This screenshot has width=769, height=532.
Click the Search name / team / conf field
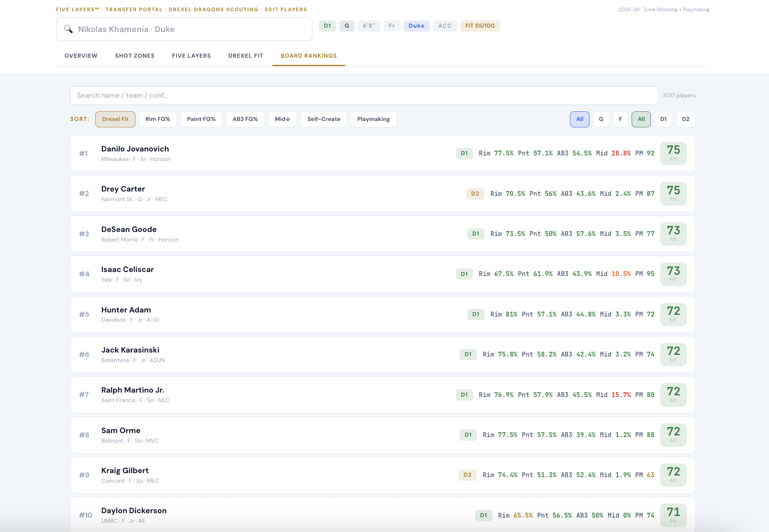(364, 95)
